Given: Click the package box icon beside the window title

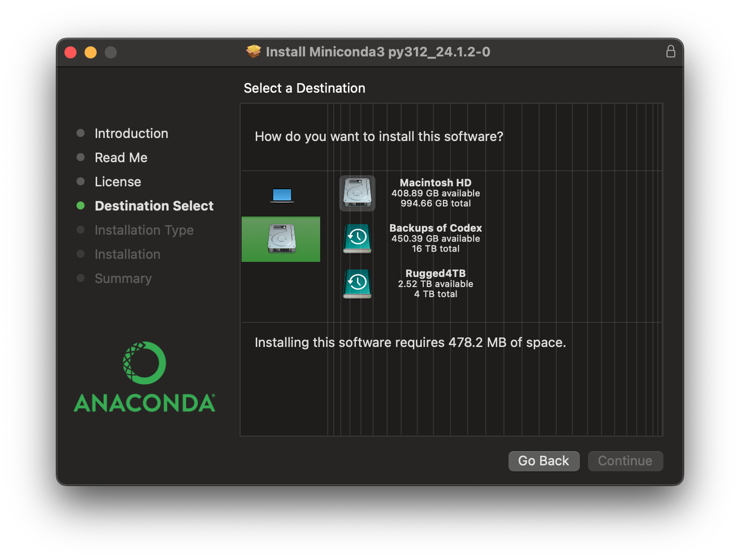Looking at the screenshot, I should (x=254, y=51).
